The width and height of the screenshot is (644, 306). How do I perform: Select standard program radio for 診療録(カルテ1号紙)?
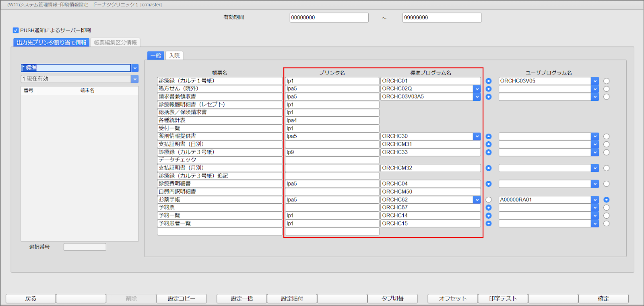(x=489, y=81)
